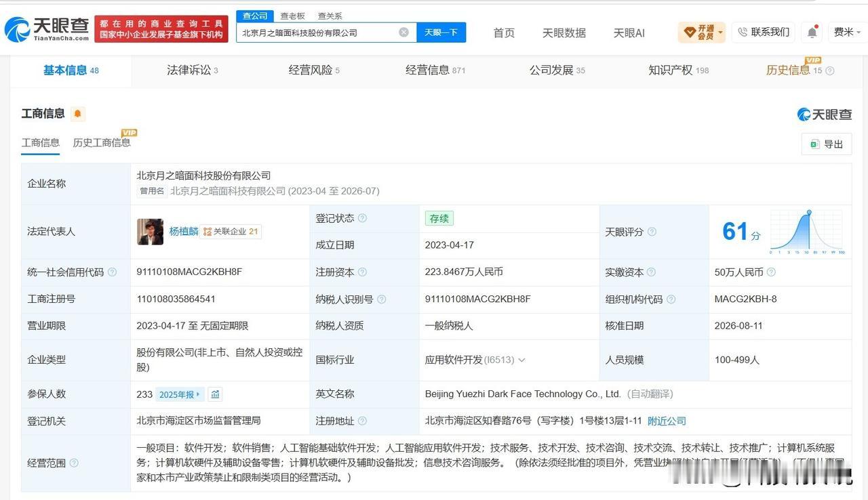
Task: Open the 天眼评分 distribution chart
Action: pos(808,232)
